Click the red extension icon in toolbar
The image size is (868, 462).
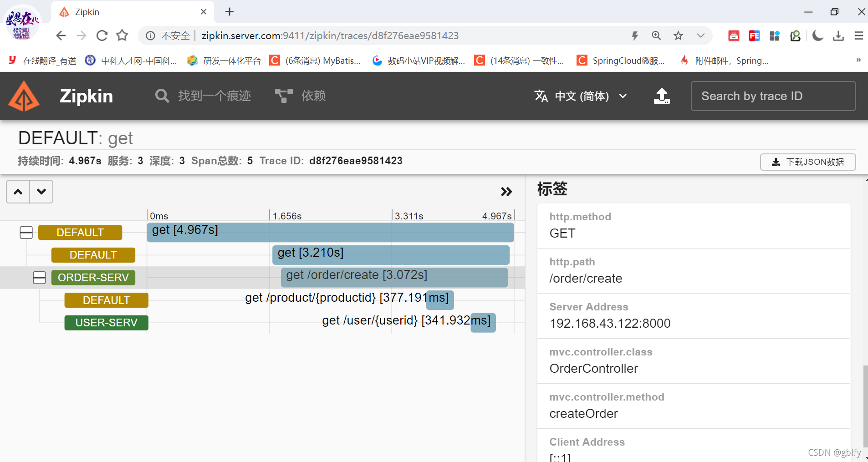[x=734, y=36]
